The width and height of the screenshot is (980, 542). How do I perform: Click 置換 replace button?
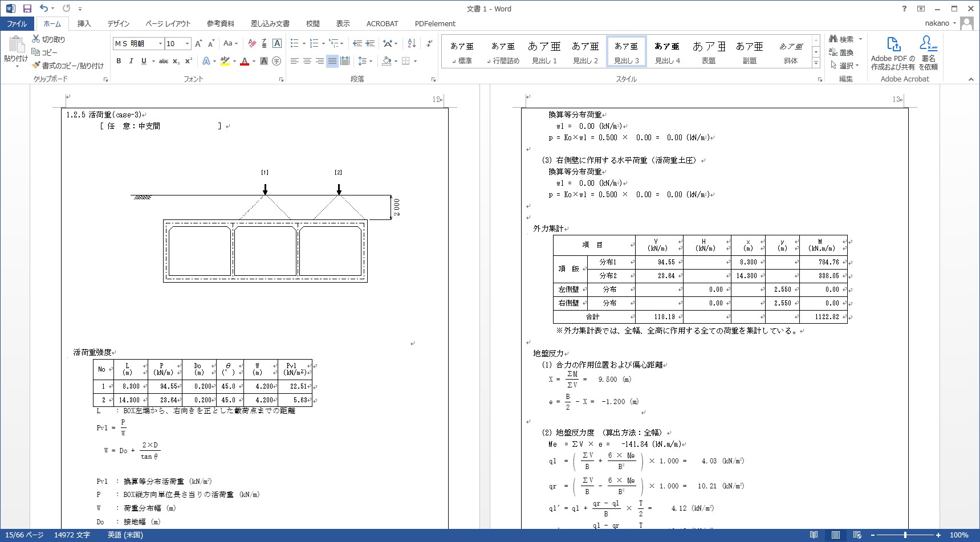click(841, 52)
